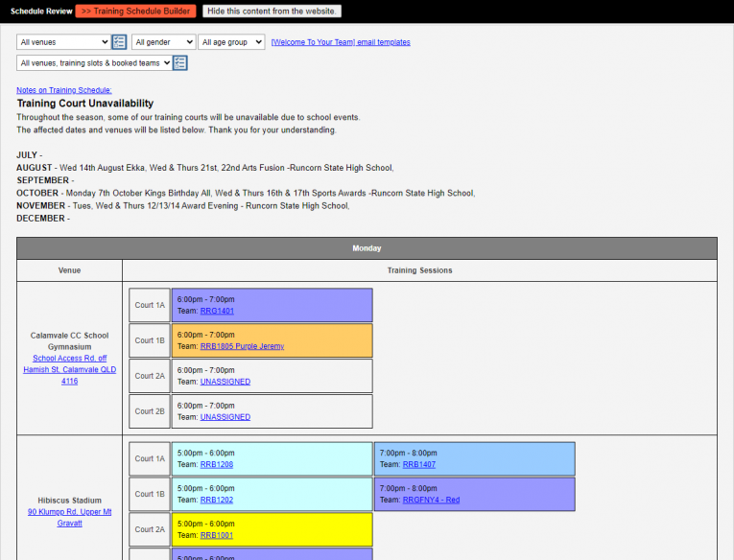Click the orange 6:00pm session block on Calamvale Court 1B
This screenshot has height=560, width=734.
point(272,340)
